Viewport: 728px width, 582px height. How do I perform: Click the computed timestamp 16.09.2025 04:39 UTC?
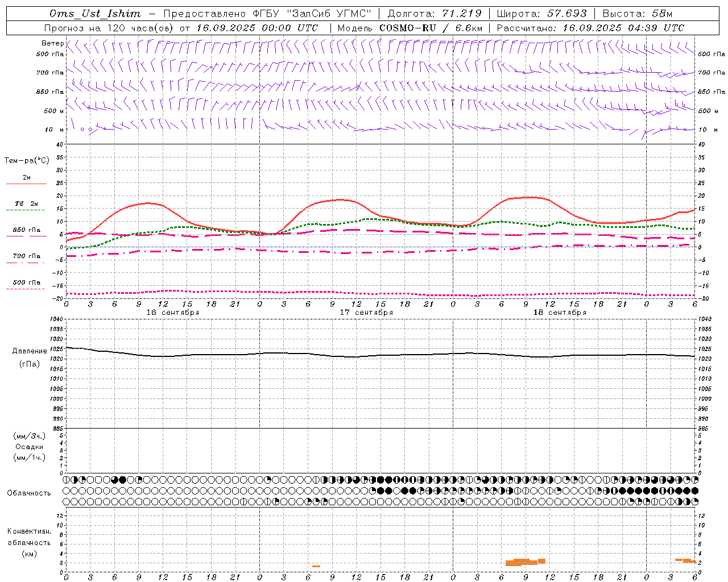tap(623, 28)
